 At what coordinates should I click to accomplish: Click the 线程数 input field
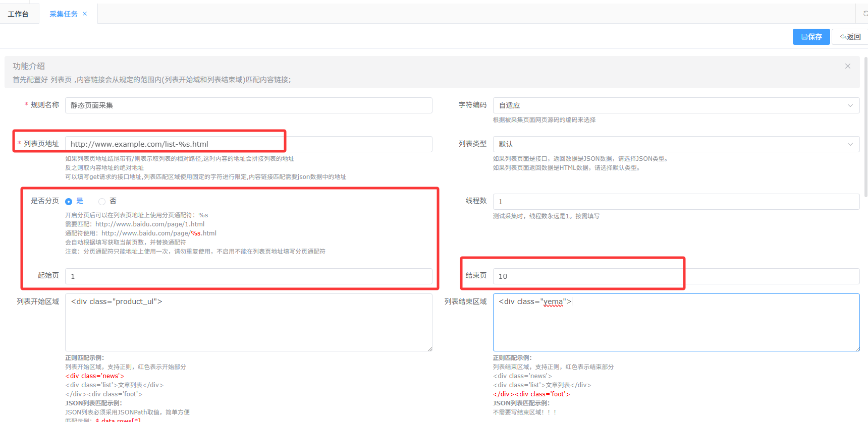[x=676, y=202]
